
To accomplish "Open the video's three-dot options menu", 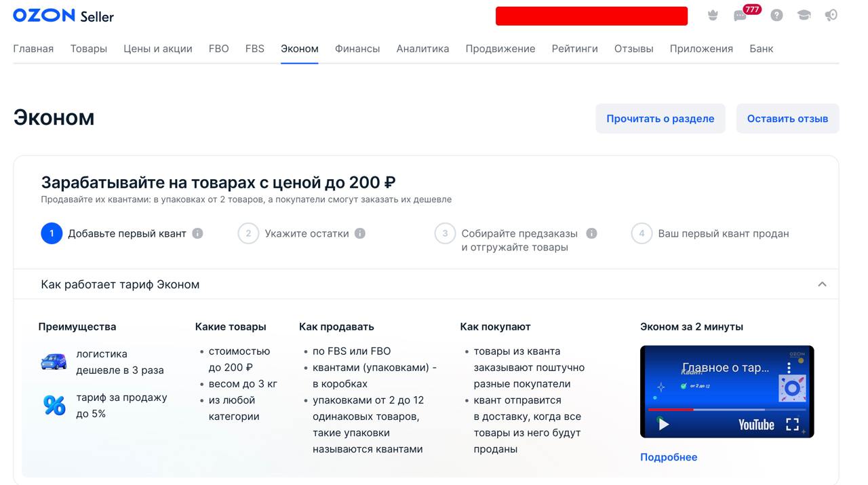I will pyautogui.click(x=789, y=368).
